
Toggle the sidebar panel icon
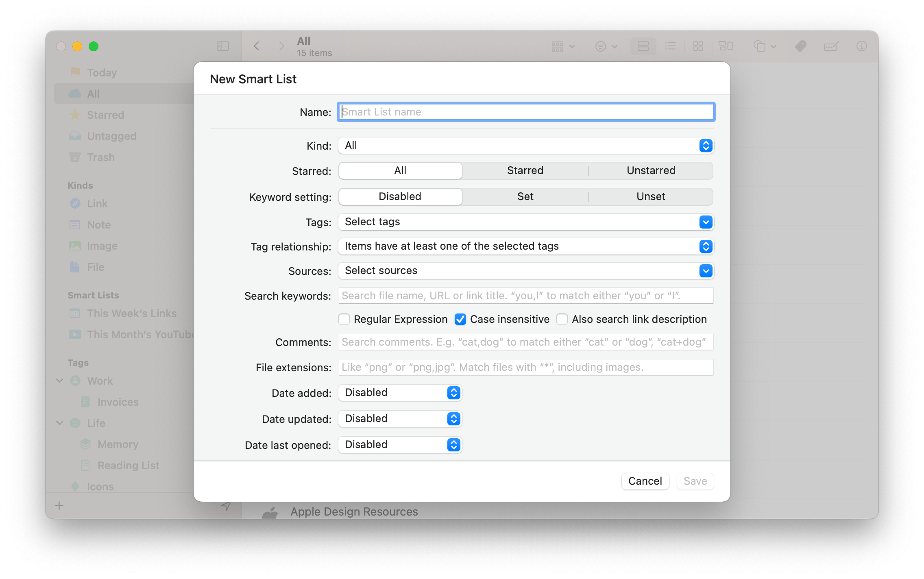tap(223, 46)
